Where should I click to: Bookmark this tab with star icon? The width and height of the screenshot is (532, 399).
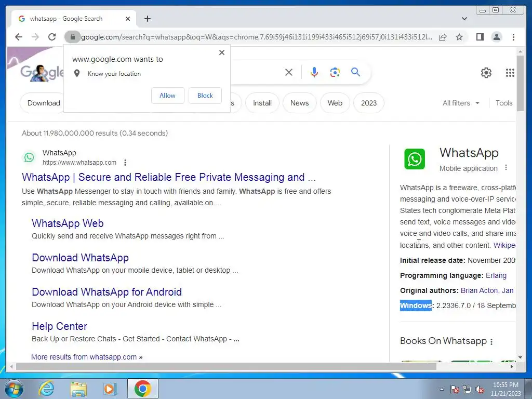459,37
